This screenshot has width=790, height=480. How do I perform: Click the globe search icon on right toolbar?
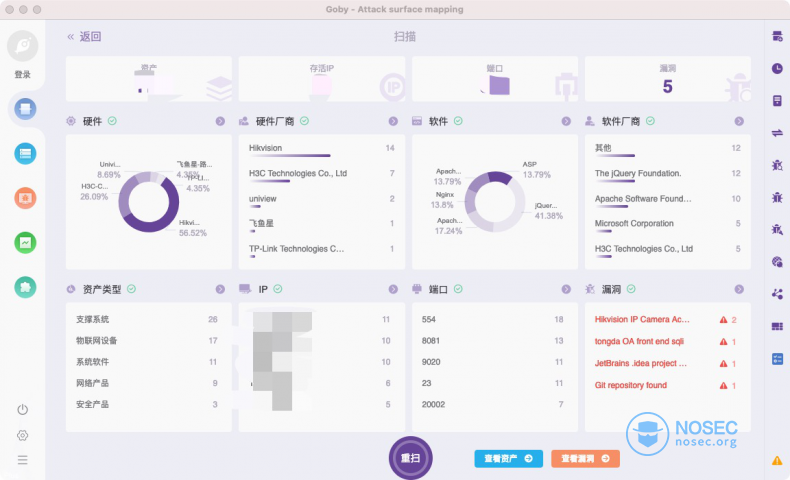pyautogui.click(x=777, y=262)
